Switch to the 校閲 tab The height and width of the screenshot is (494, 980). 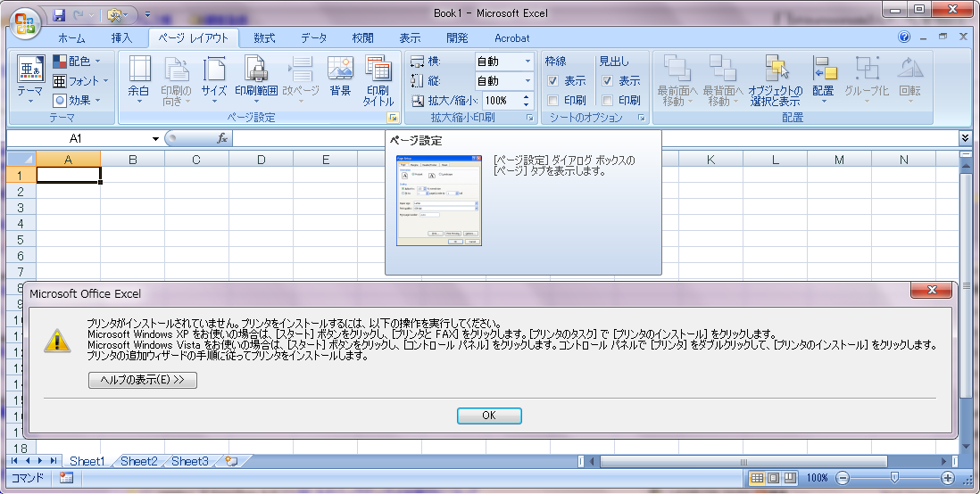click(x=362, y=38)
